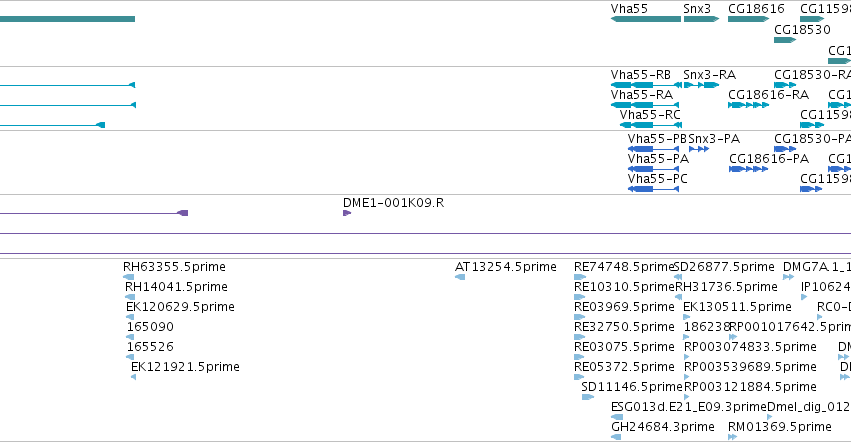This screenshot has width=851, height=442.
Task: Select the 186238 EST feature
Action: 686,337
